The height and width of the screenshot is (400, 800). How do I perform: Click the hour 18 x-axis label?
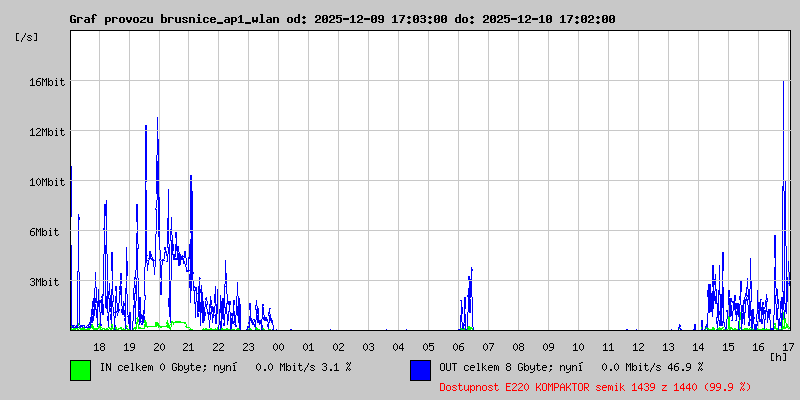[99, 347]
